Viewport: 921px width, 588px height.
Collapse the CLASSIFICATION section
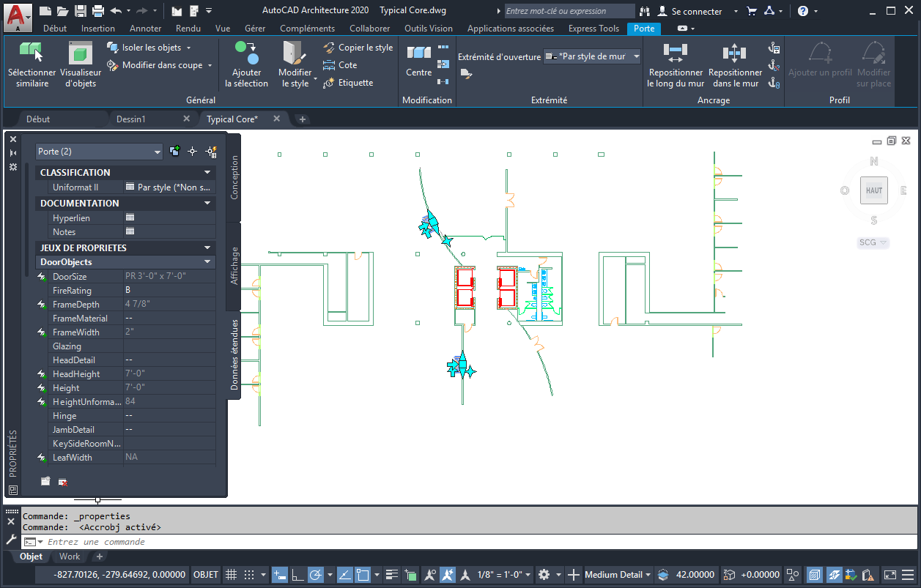[x=207, y=173]
